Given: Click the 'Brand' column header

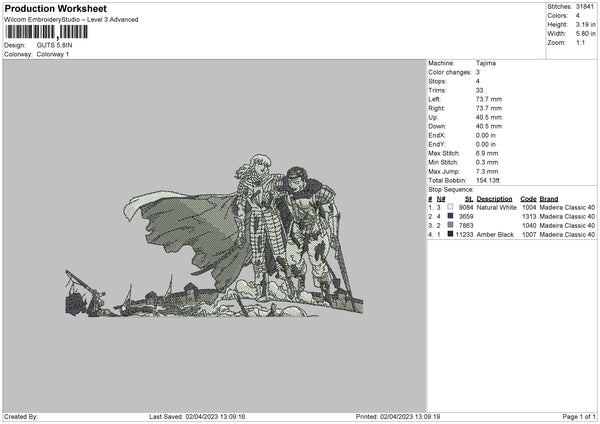Looking at the screenshot, I should click(549, 199).
